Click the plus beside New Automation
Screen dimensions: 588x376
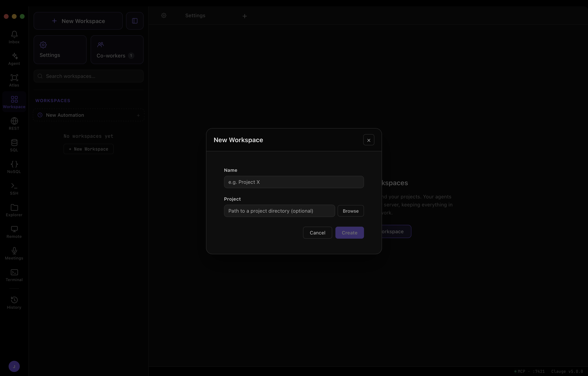138,115
